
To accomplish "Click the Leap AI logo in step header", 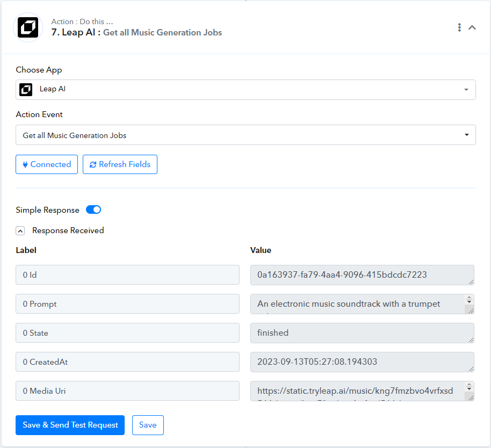I will click(28, 27).
